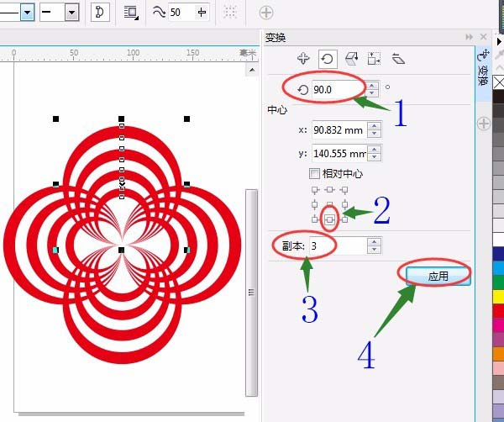Select the Size transform tab
The image size is (504, 422).
tap(374, 59)
